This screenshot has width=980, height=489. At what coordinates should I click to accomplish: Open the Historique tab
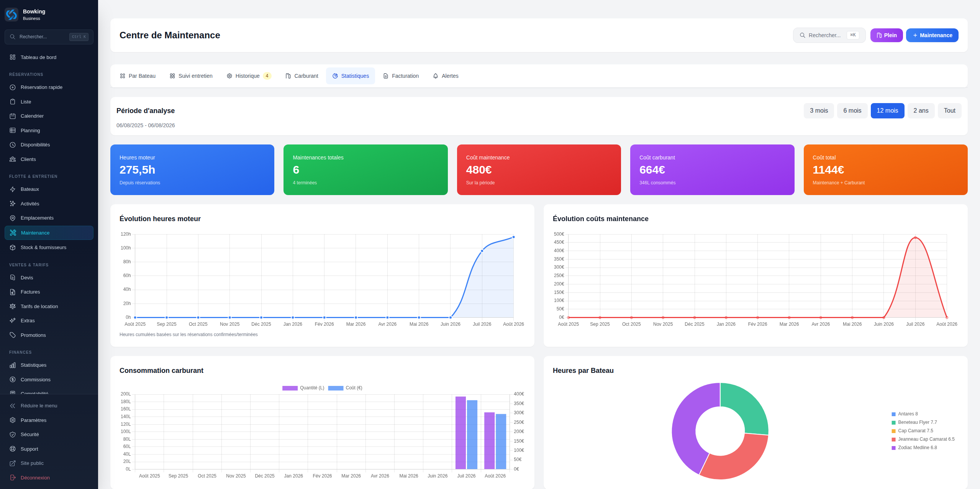[x=249, y=76]
